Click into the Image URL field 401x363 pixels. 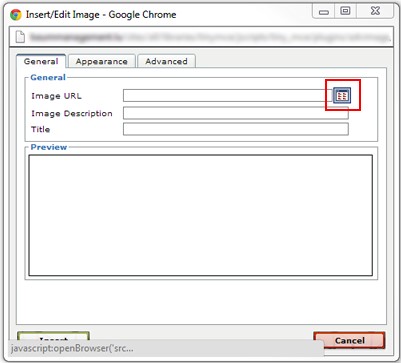coord(228,96)
